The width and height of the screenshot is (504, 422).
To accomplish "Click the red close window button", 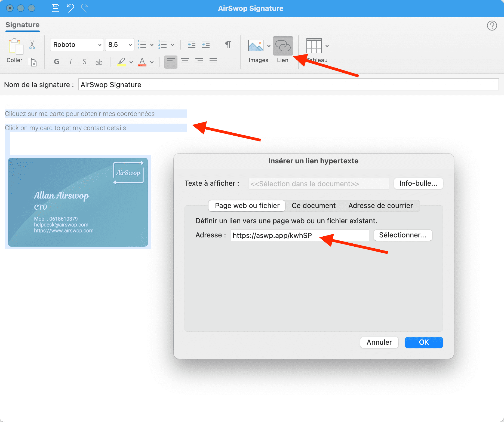I will [x=10, y=8].
